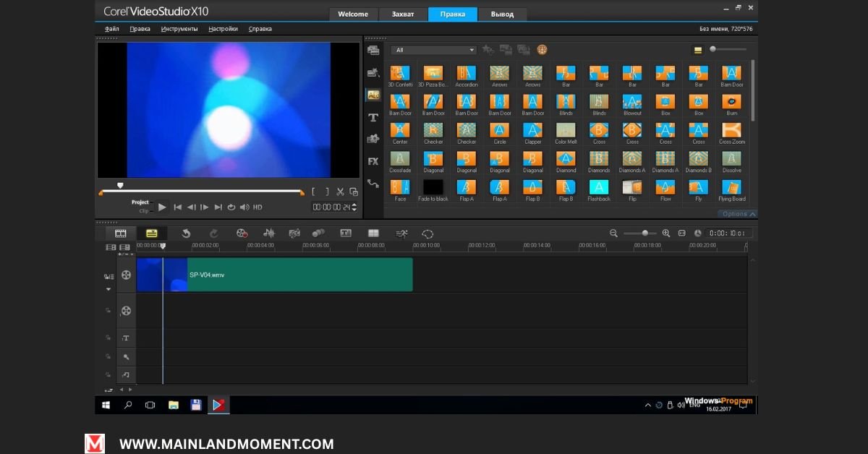Zoom in the timeline
This screenshot has height=454, width=868.
[x=666, y=234]
